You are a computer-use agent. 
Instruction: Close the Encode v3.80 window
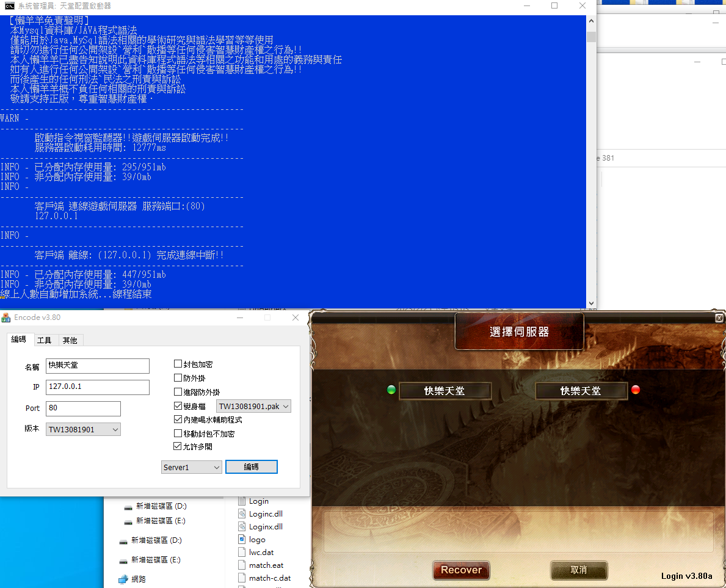[296, 318]
